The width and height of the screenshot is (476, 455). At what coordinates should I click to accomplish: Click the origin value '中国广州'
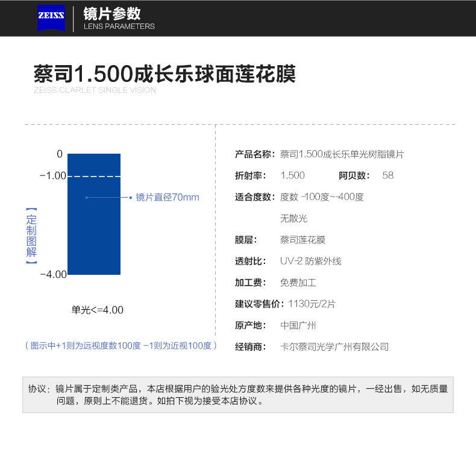point(298,325)
